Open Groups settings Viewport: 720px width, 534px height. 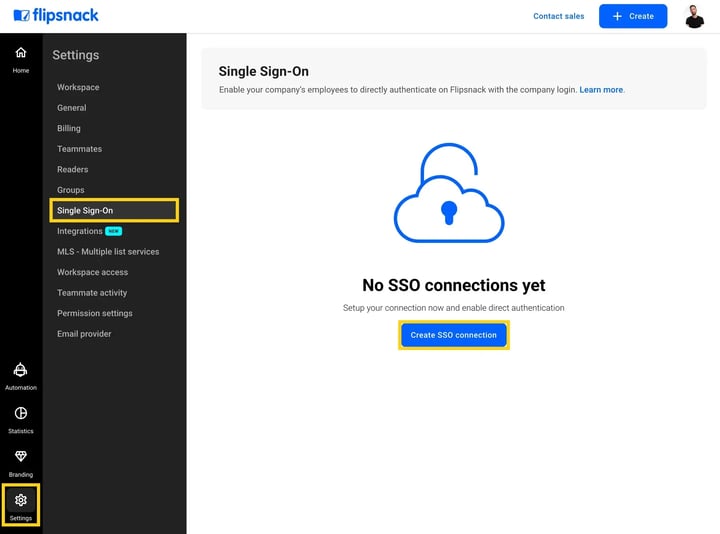click(71, 190)
